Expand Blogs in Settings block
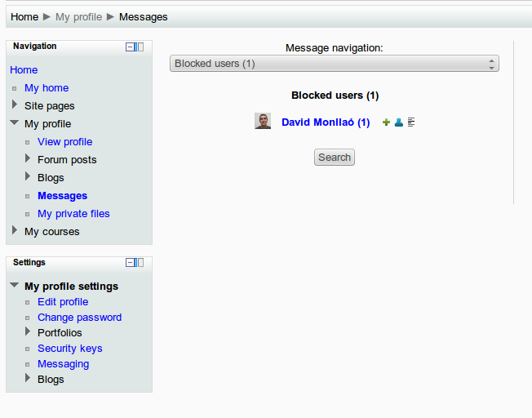Viewport: 532px width, 418px height. coord(28,378)
